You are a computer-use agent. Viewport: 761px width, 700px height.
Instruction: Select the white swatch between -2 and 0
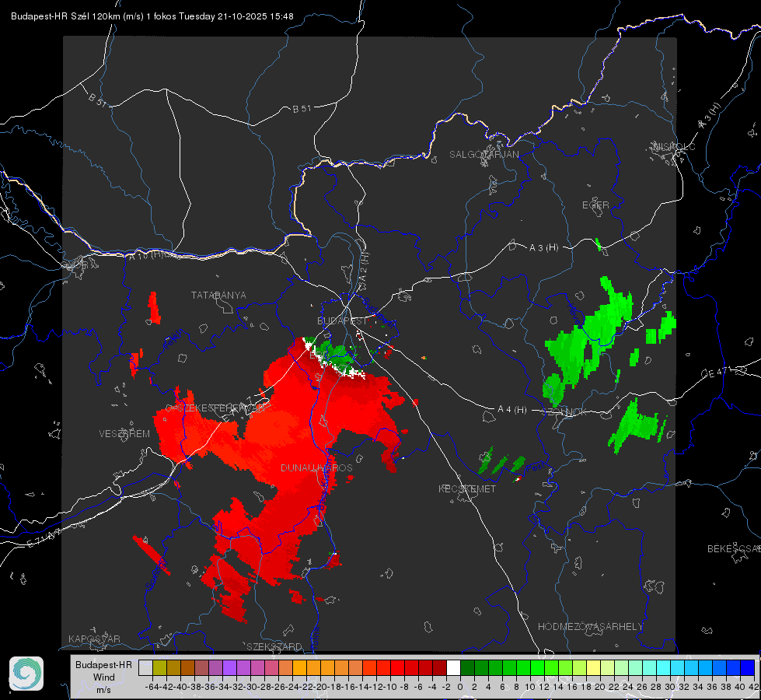453,667
